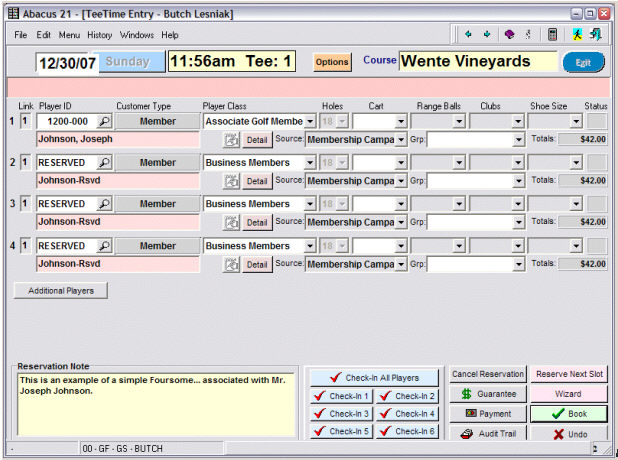Click the magnifier search icon for player 1
The width and height of the screenshot is (618, 460).
pos(103,121)
